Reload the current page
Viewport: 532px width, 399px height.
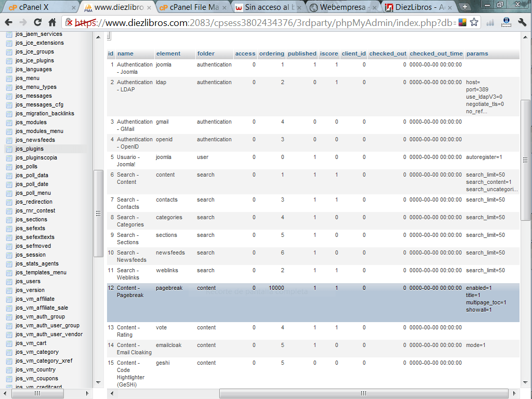click(x=37, y=22)
